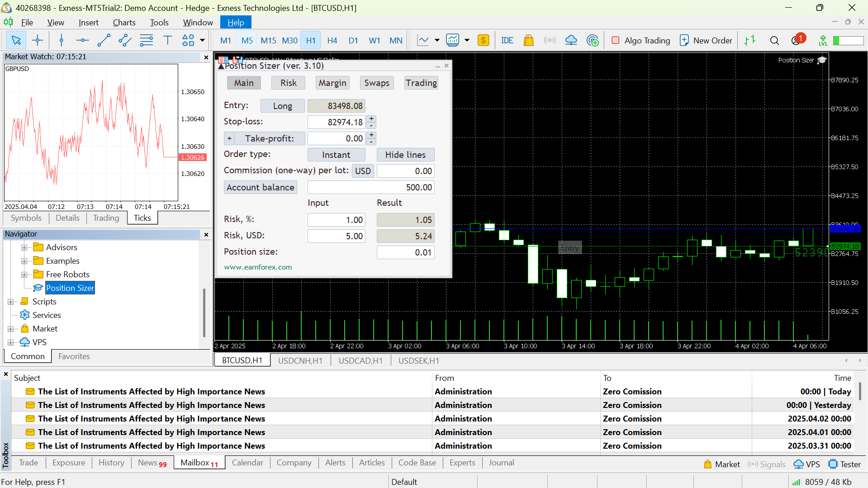
Task: Open the Charts menu
Action: [124, 22]
